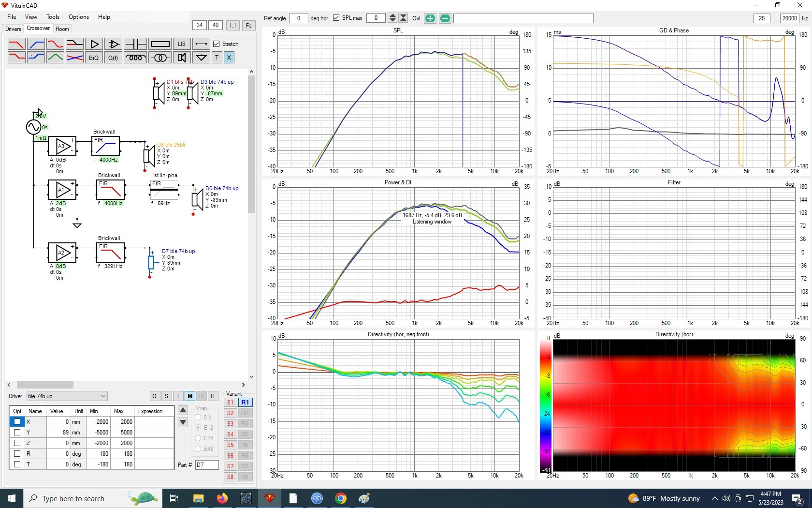Enable Opt checkbox for T row
The width and height of the screenshot is (812, 508).
[17, 464]
